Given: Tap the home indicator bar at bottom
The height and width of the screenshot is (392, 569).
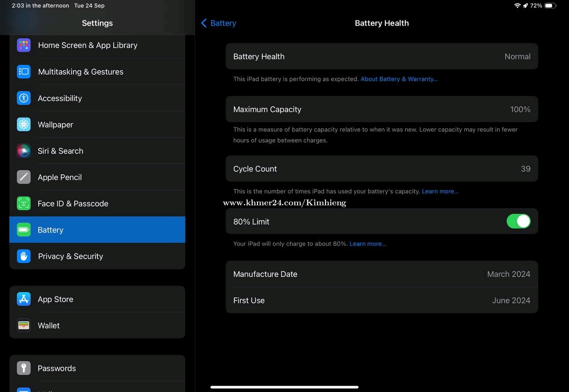Looking at the screenshot, I should tap(284, 387).
